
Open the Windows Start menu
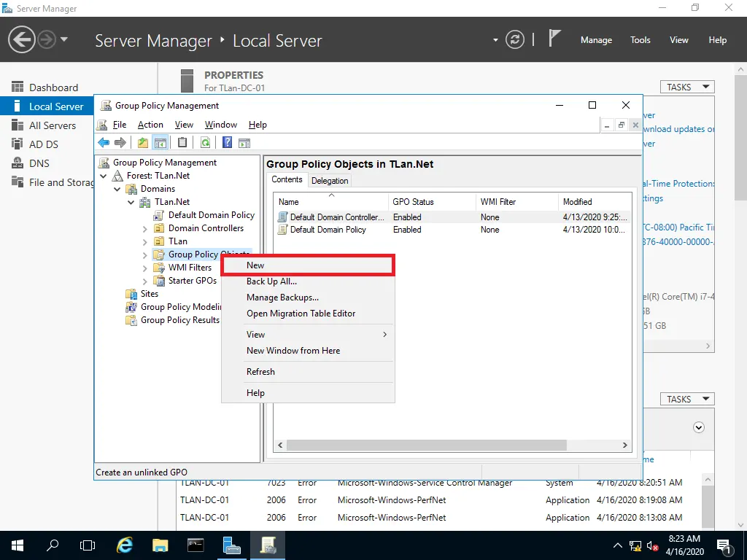[x=18, y=545]
